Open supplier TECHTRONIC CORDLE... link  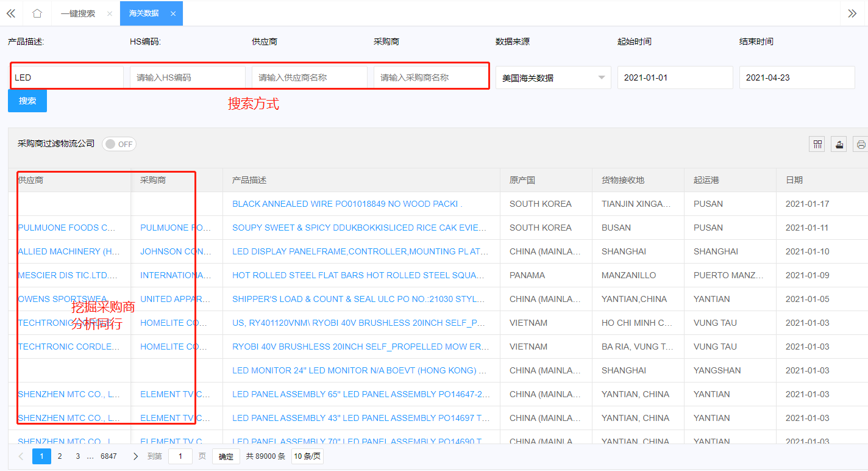pos(69,347)
